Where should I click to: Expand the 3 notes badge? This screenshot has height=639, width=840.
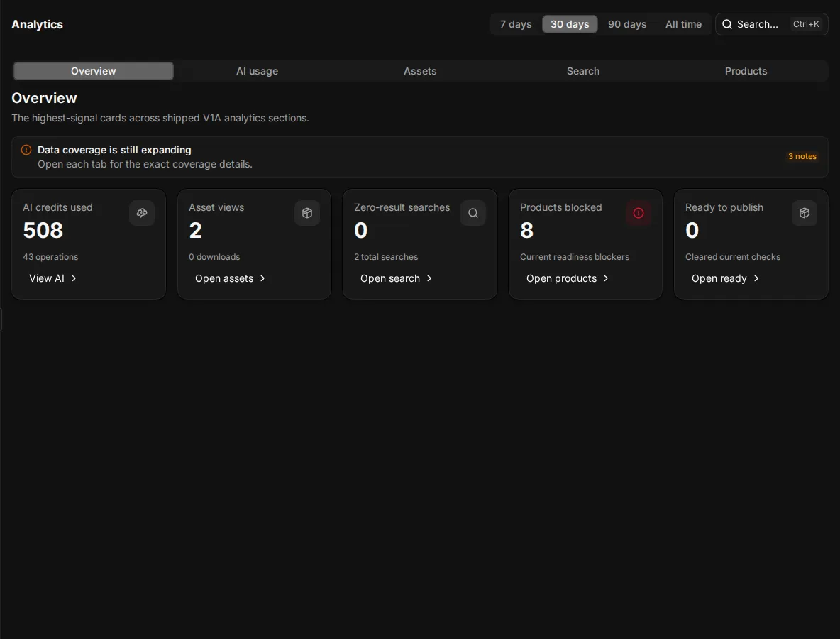click(x=802, y=156)
